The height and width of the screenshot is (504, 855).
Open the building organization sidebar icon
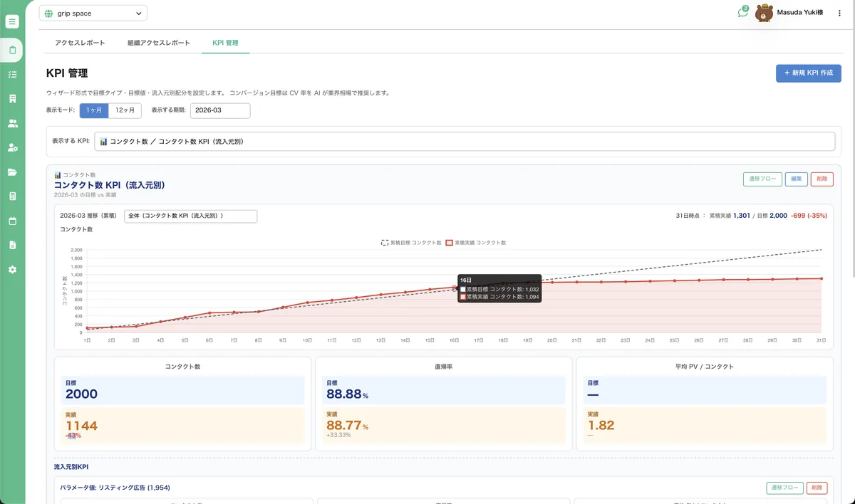(12, 99)
